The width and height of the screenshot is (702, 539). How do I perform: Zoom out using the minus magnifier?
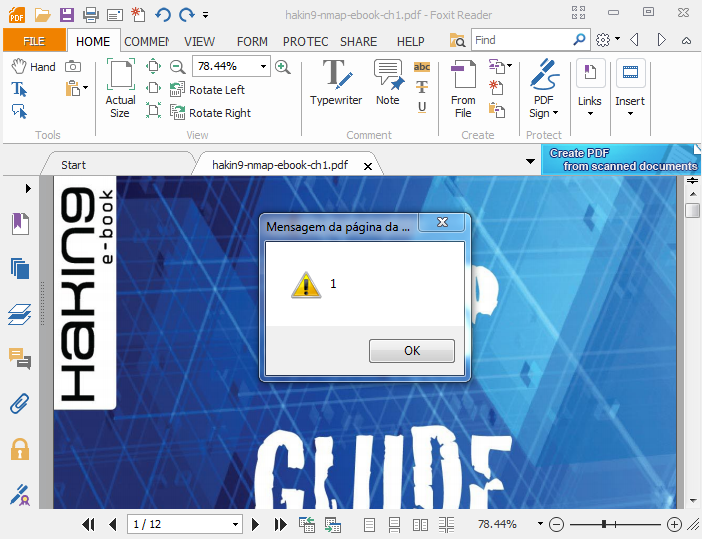coord(178,67)
